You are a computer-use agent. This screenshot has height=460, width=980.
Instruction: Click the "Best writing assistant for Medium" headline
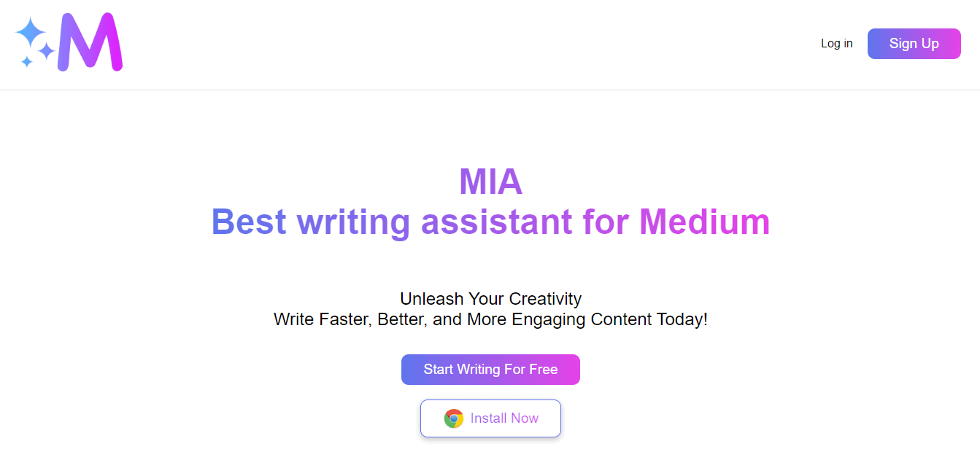tap(490, 222)
